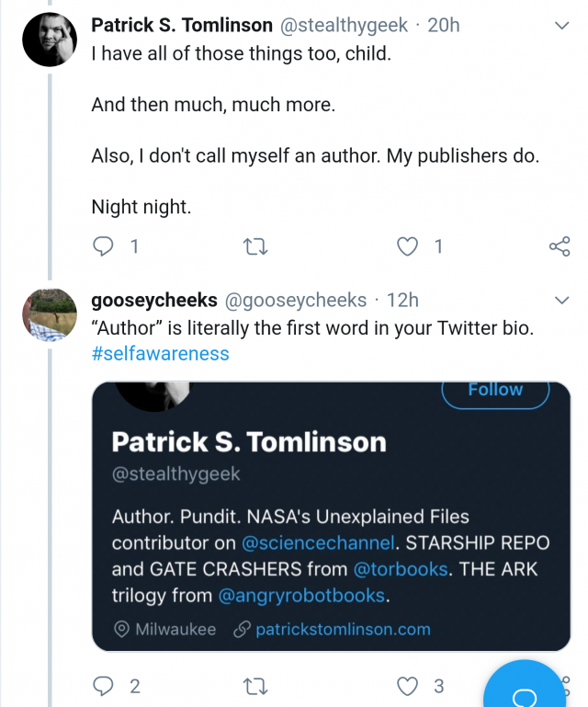Like gooseycheeks' tweet with 3 likes
The height and width of the screenshot is (707, 588).
click(407, 686)
